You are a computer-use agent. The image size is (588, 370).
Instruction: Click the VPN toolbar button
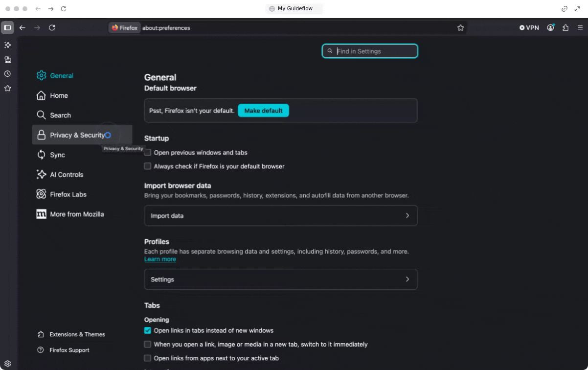[529, 28]
